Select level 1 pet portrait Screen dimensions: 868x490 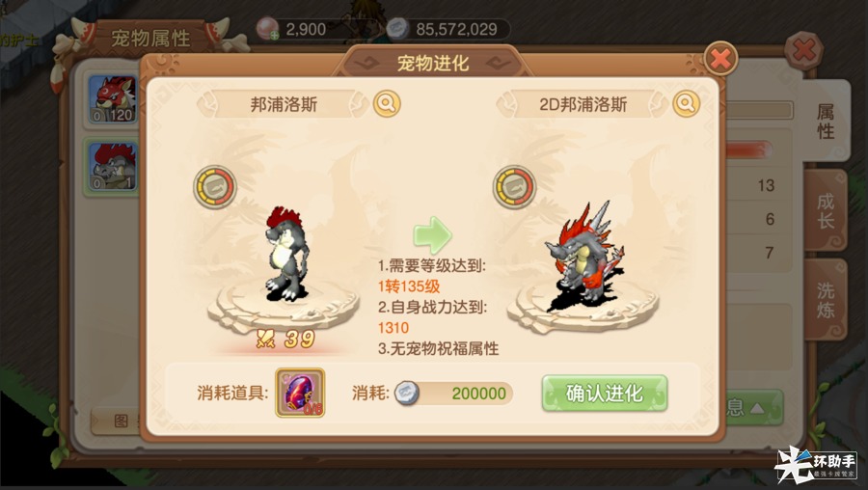(113, 167)
